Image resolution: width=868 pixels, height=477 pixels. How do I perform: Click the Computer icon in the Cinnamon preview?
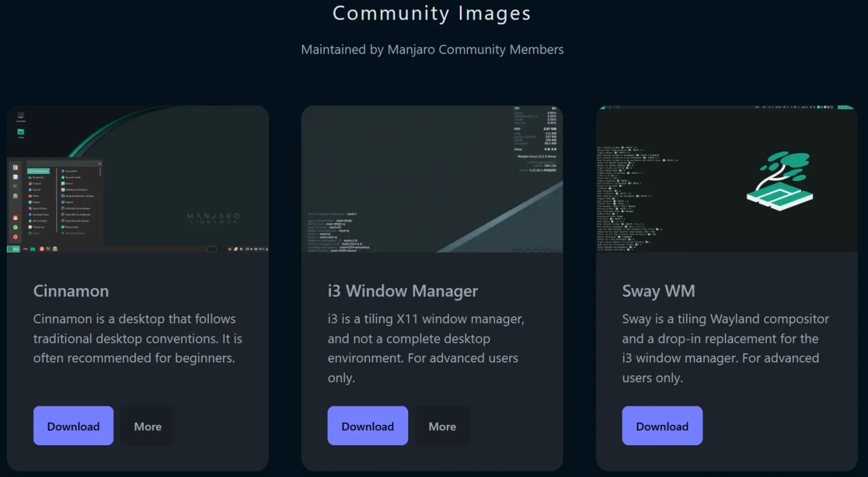21,117
